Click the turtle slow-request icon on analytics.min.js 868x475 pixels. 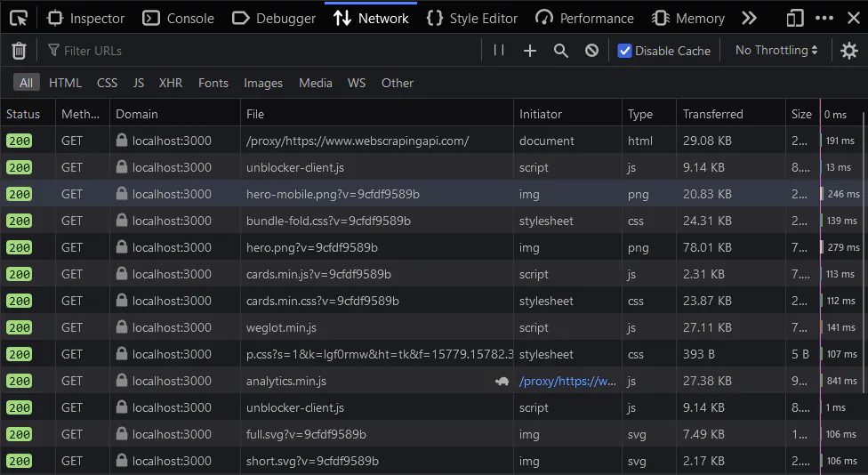502,381
